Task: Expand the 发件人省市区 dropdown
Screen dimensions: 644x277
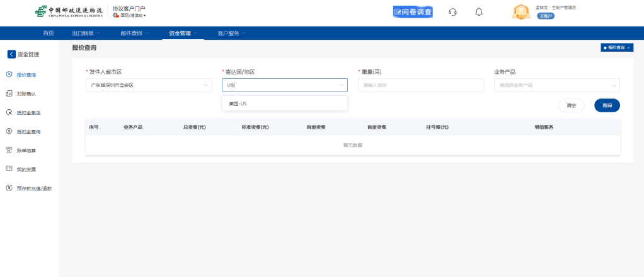Action: pos(149,85)
